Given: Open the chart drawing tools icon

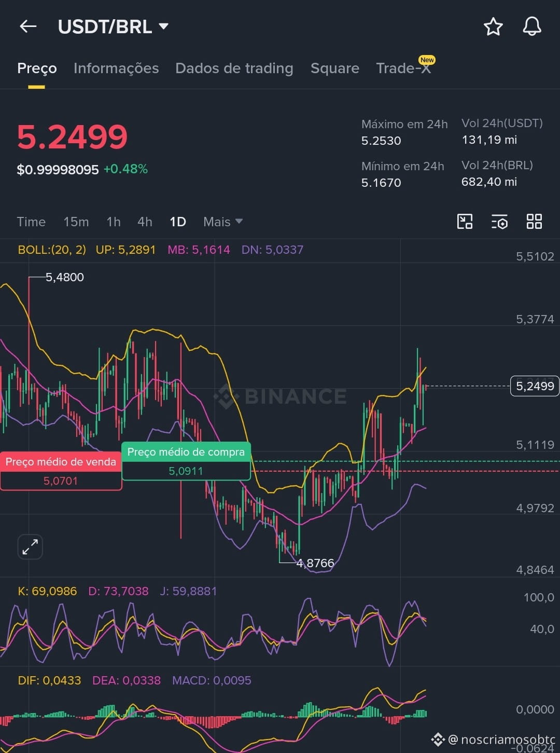Looking at the screenshot, I should tap(465, 222).
